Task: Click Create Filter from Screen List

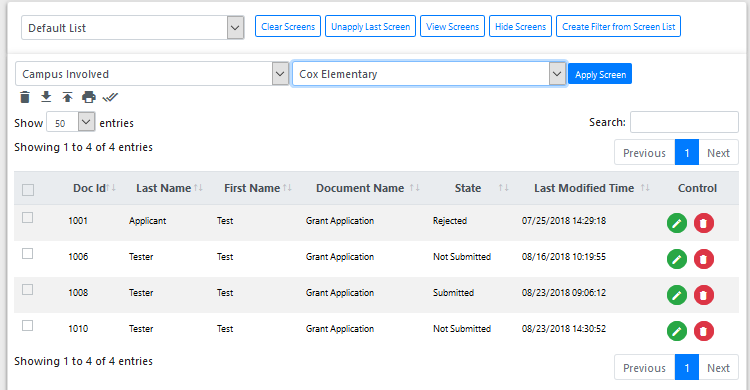Action: point(618,26)
